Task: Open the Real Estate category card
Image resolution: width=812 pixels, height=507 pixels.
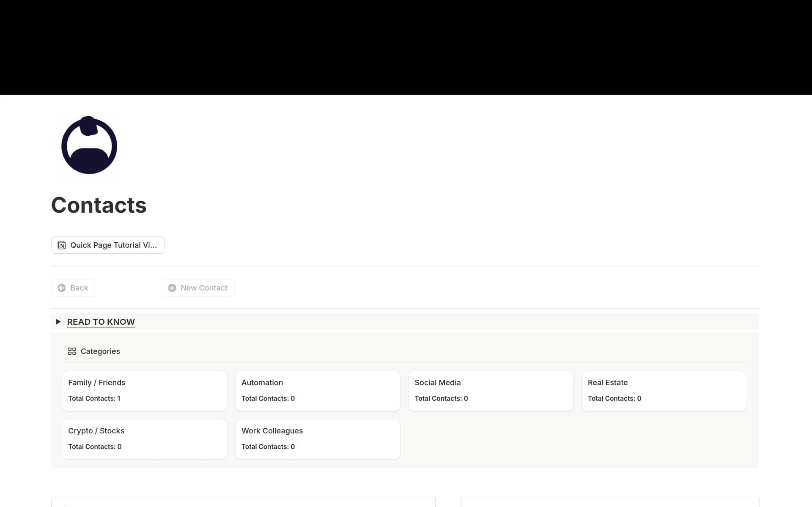Action: pyautogui.click(x=664, y=390)
